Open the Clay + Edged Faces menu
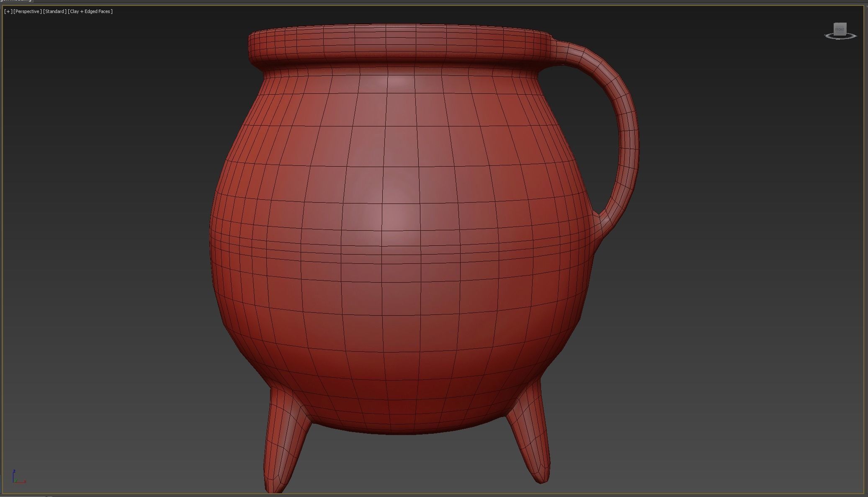The height and width of the screenshot is (497, 868). (x=90, y=11)
